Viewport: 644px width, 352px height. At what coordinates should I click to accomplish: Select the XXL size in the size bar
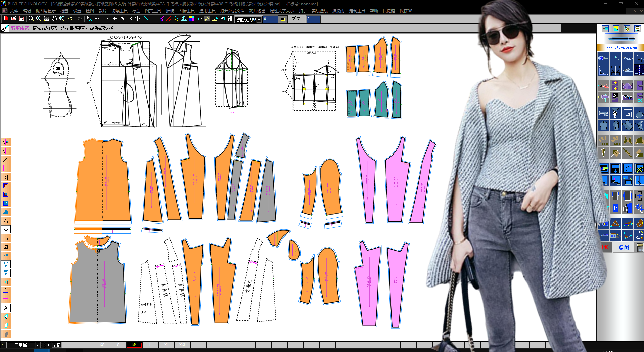pos(182,345)
